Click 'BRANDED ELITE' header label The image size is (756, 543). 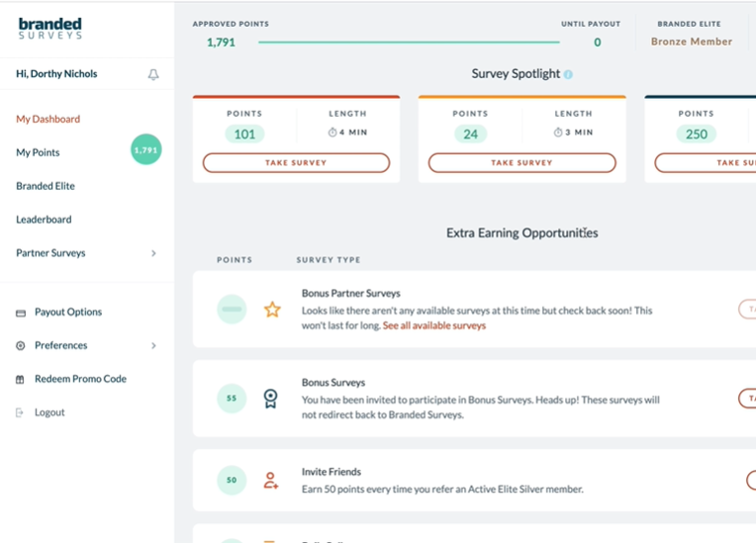690,24
